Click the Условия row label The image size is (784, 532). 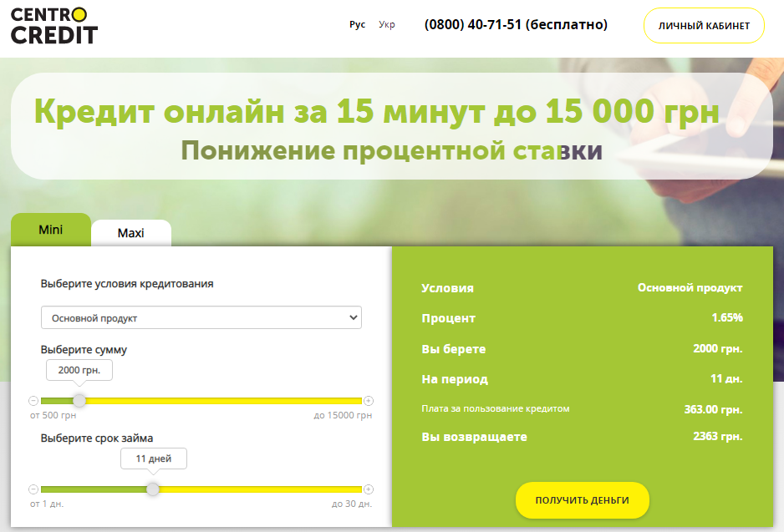click(447, 288)
